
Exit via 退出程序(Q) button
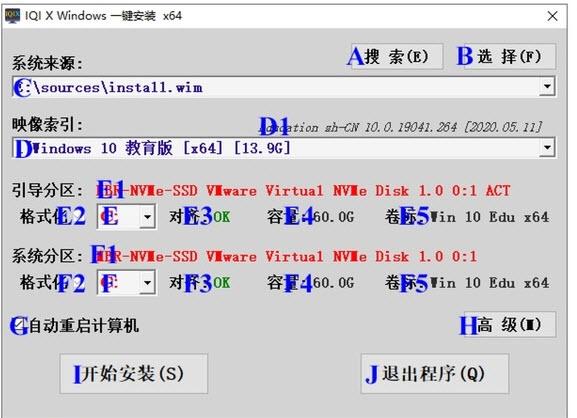pos(435,373)
